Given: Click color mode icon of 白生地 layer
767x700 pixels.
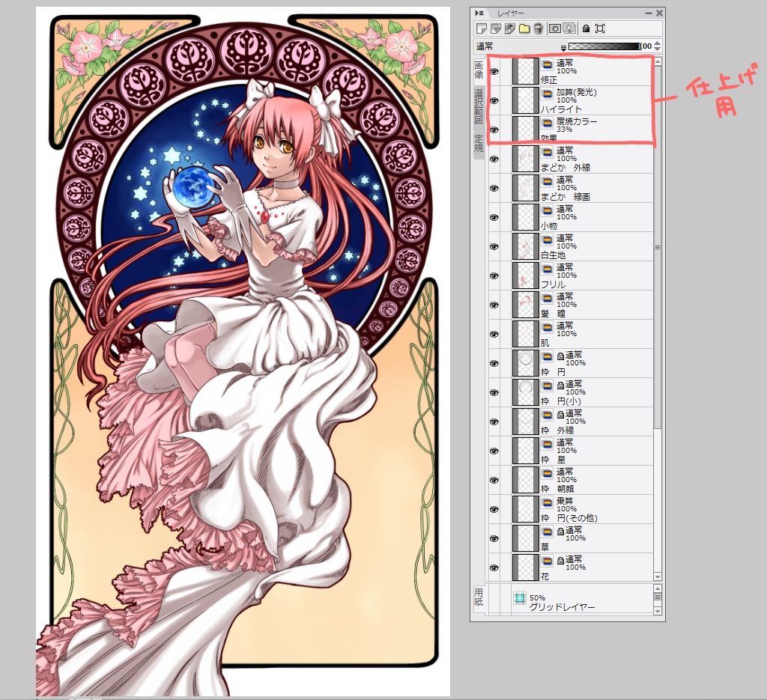Looking at the screenshot, I should [548, 239].
